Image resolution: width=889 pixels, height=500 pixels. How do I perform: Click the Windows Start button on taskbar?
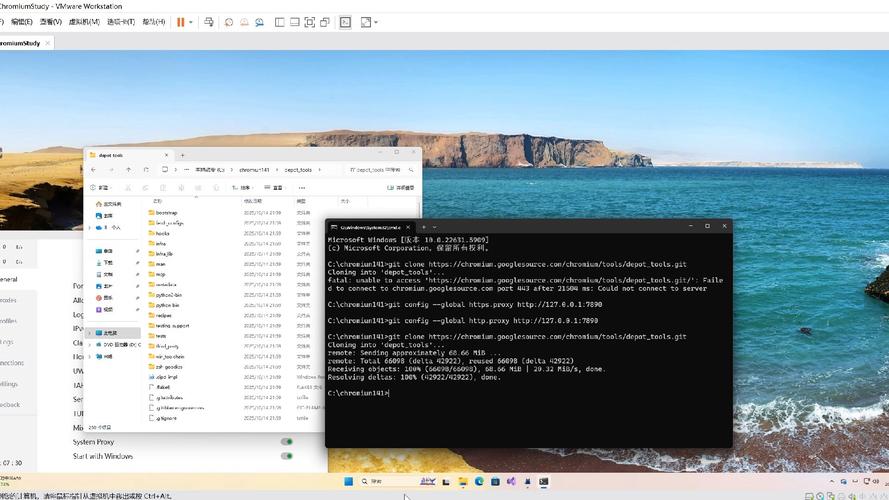point(349,481)
